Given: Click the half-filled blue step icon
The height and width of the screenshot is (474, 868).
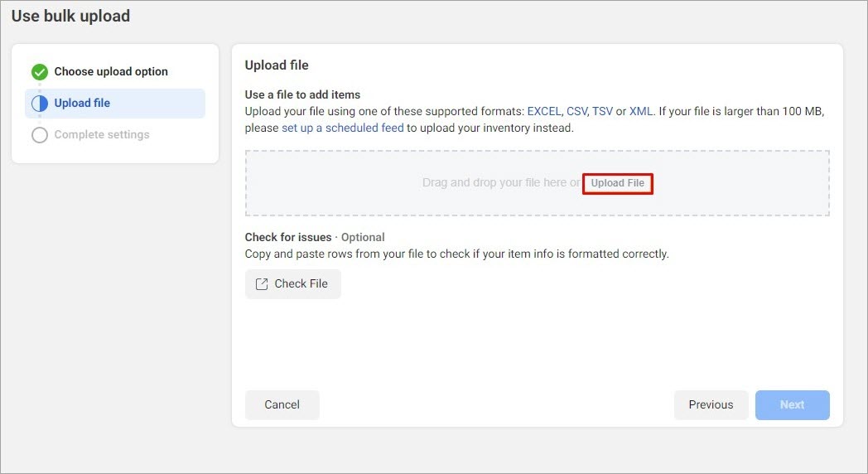Looking at the screenshot, I should pos(39,104).
